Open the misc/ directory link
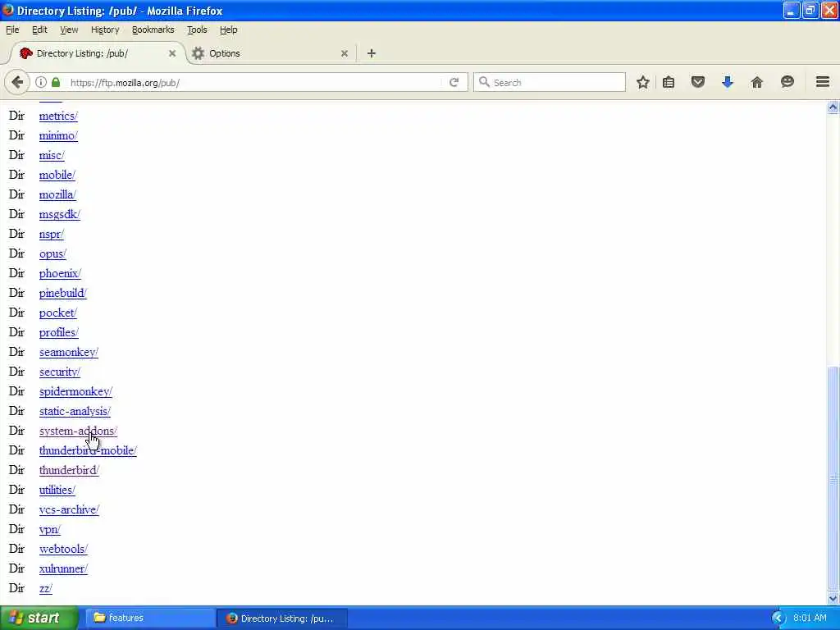This screenshot has height=630, width=840. point(52,155)
